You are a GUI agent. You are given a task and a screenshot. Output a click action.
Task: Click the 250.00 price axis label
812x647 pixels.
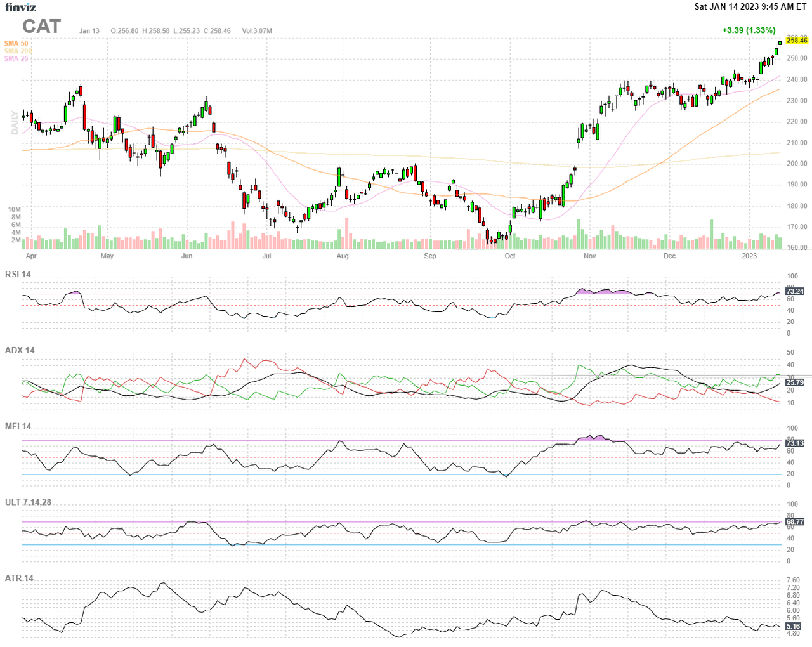pos(797,58)
